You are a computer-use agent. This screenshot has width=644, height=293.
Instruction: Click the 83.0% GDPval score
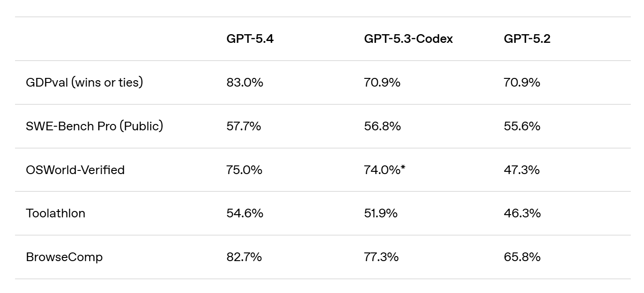pyautogui.click(x=244, y=82)
